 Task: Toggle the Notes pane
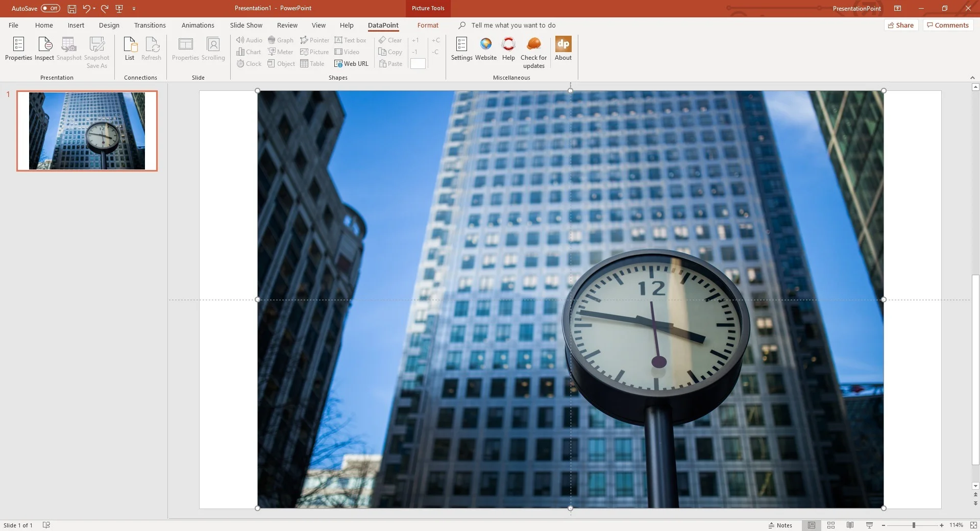pyautogui.click(x=780, y=525)
